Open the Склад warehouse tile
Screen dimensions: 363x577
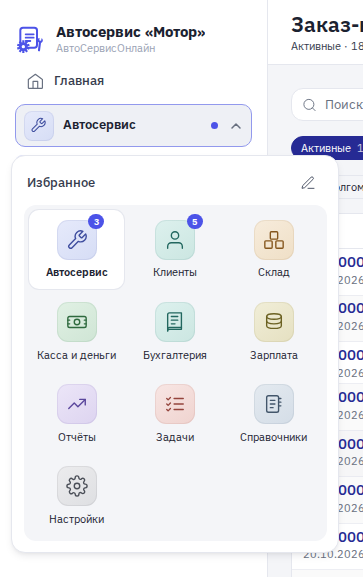274,249
